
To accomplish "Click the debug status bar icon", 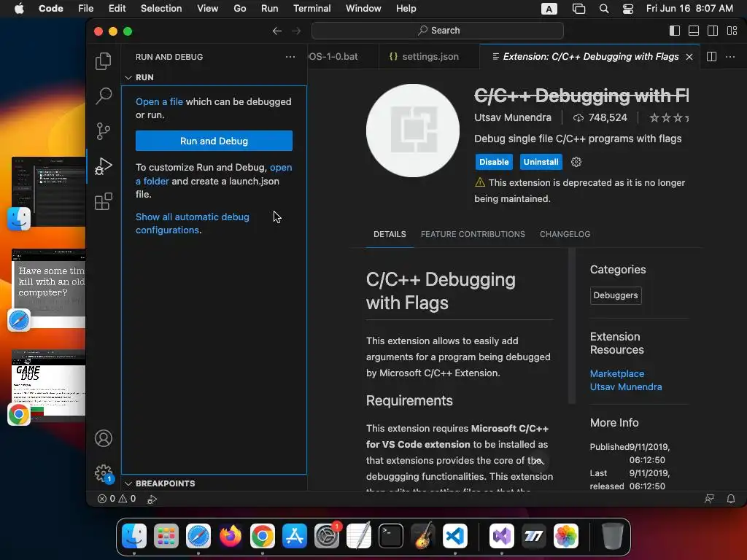I will (152, 499).
